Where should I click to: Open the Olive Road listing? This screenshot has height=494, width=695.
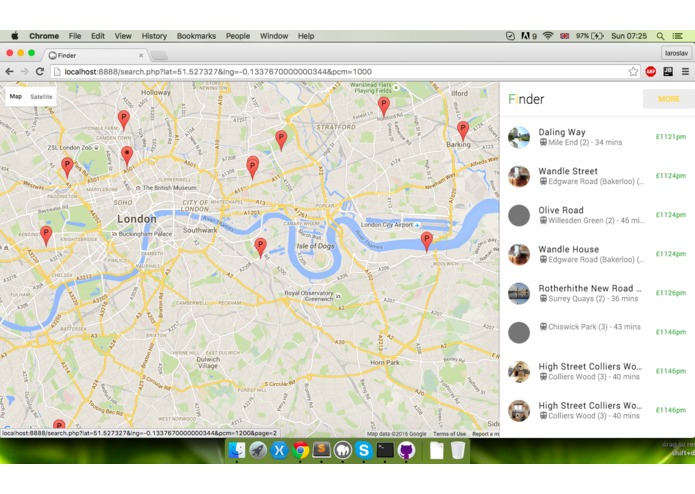597,215
